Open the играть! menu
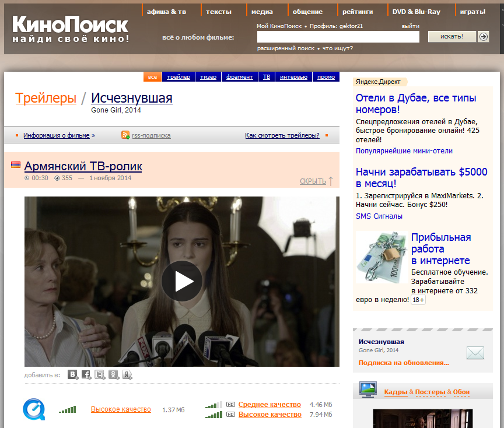This screenshot has width=504, height=428. coord(473,12)
